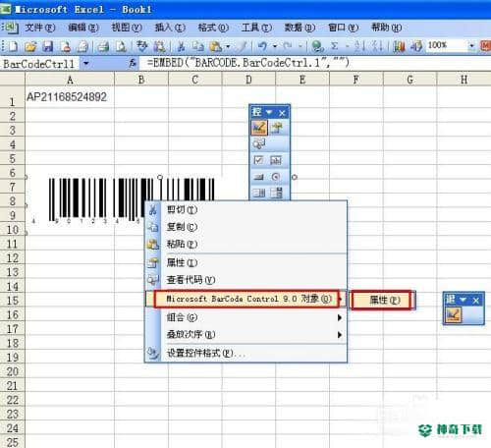Open Control Toolbox toolbar options arrow
Image resolution: width=491 pixels, height=448 pixels.
269,113
